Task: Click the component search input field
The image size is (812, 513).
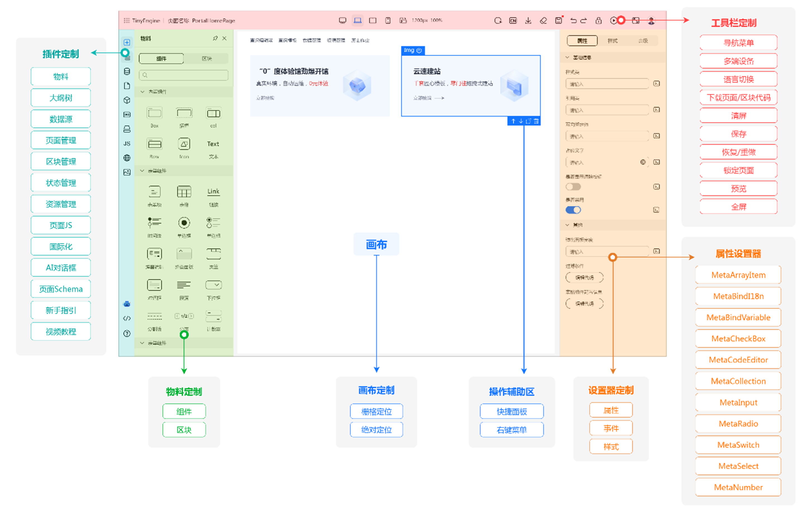Action: pos(184,75)
